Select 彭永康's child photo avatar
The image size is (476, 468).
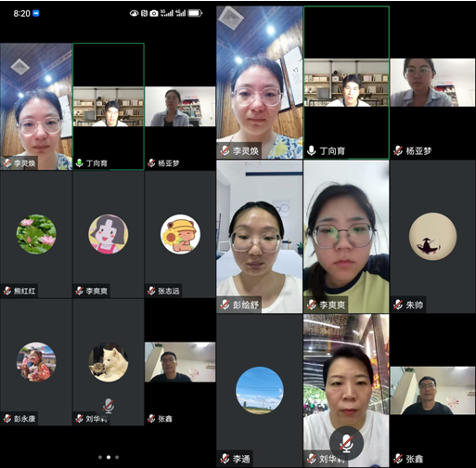(x=36, y=362)
